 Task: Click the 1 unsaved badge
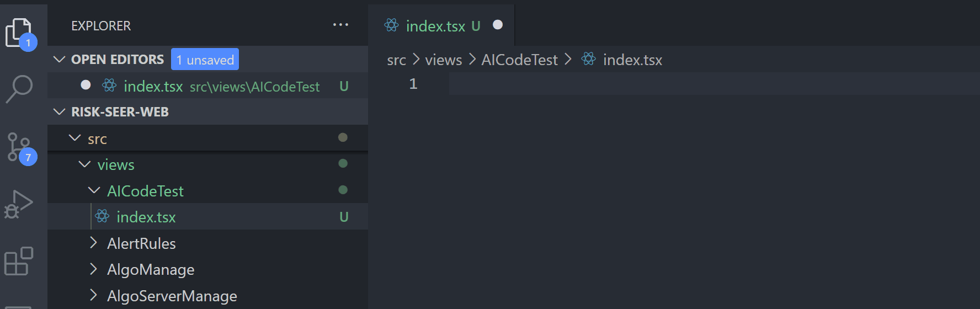point(205,59)
